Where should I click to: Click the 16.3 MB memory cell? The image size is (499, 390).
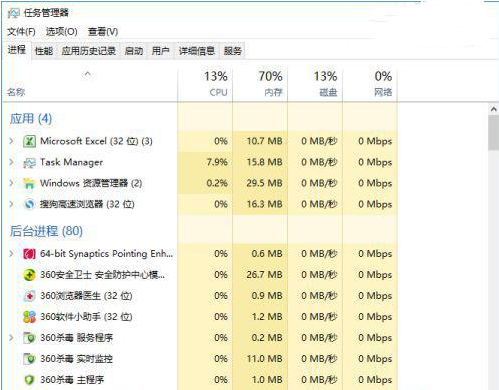[260, 204]
